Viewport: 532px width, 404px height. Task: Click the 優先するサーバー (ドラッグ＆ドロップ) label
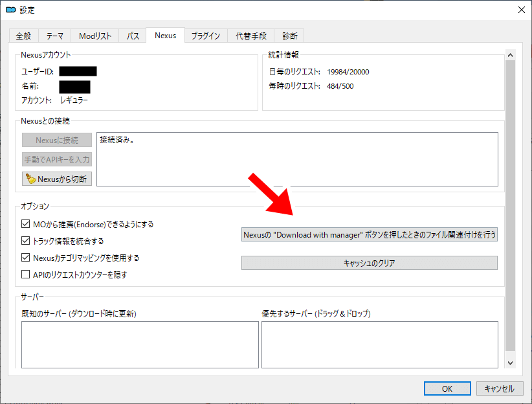pyautogui.click(x=316, y=313)
